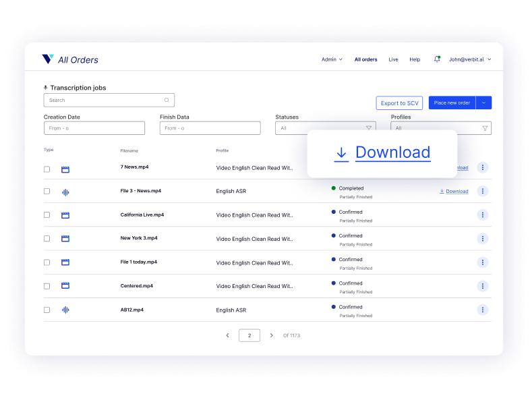This screenshot has height=398, width=532.
Task: Tick the checkbox for AB12.mp4
Action: coord(47,310)
